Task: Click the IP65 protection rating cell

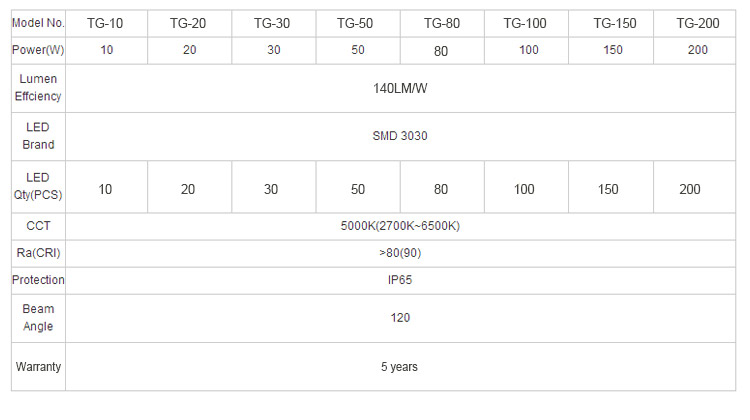Action: [x=400, y=280]
